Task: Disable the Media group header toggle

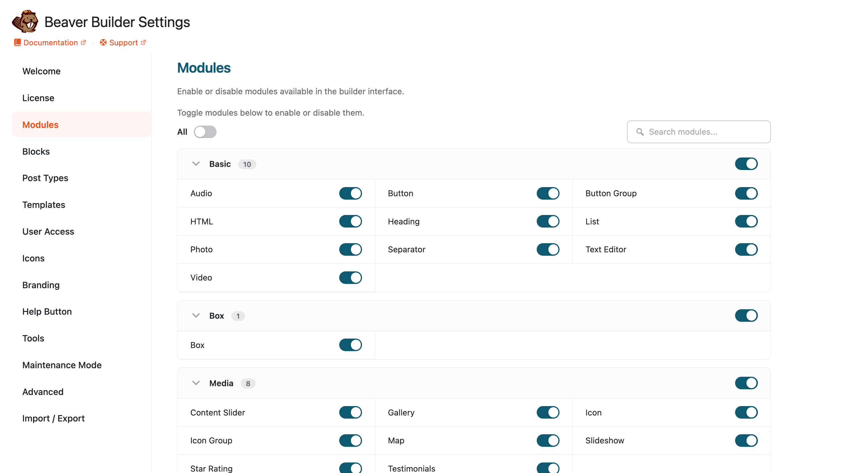Action: coord(746,383)
